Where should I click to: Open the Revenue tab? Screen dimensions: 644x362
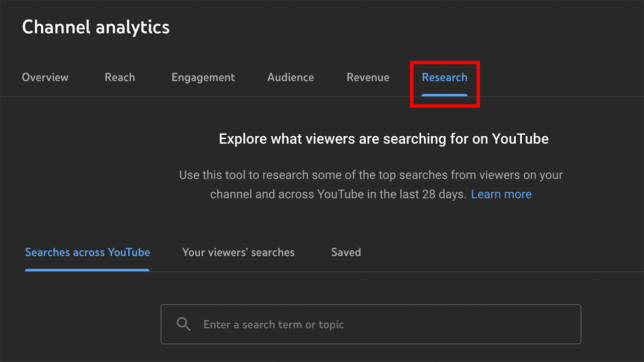pyautogui.click(x=368, y=77)
